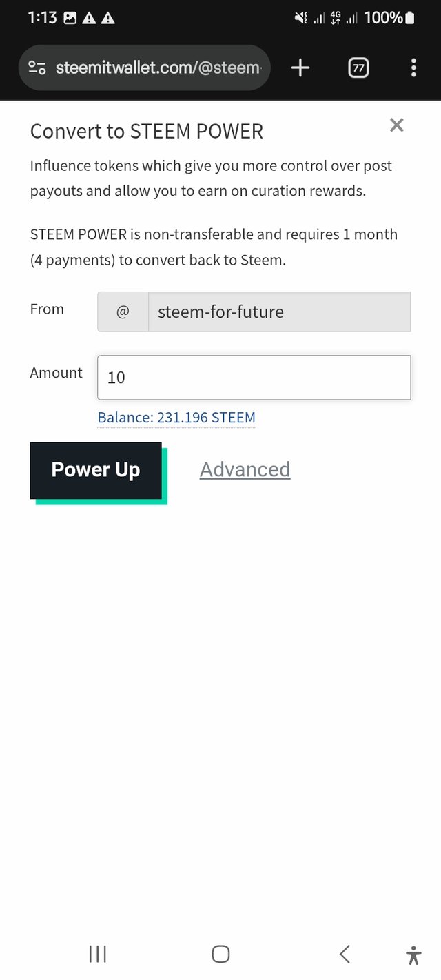Click the @ prefix beside the From field
Image resolution: width=441 pixels, height=980 pixels.
(123, 312)
